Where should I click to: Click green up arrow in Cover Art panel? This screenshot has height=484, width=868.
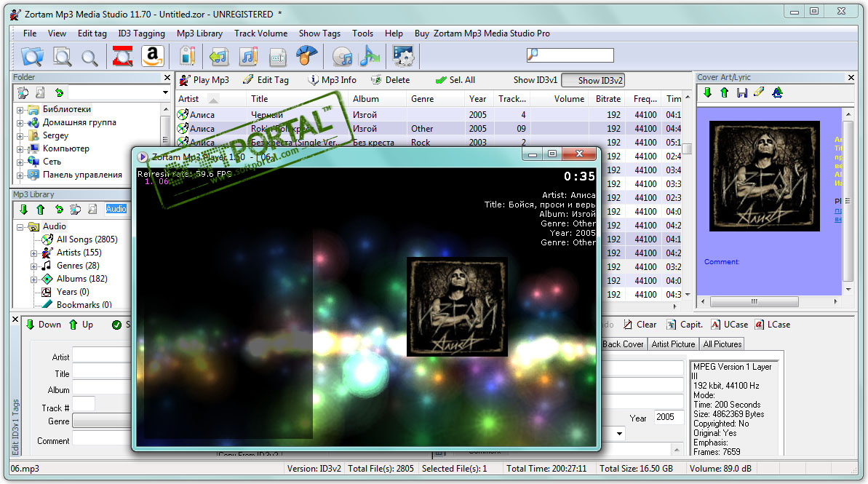[724, 92]
